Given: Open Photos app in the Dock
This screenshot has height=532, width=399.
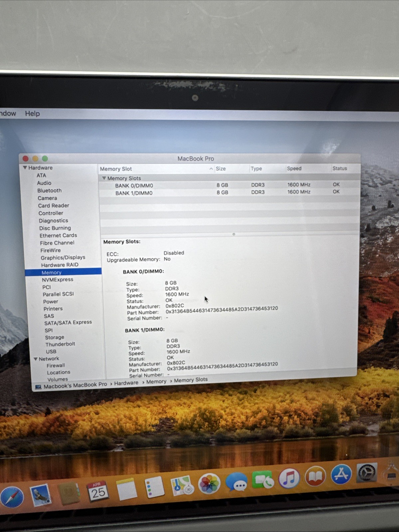Looking at the screenshot, I should click(209, 484).
